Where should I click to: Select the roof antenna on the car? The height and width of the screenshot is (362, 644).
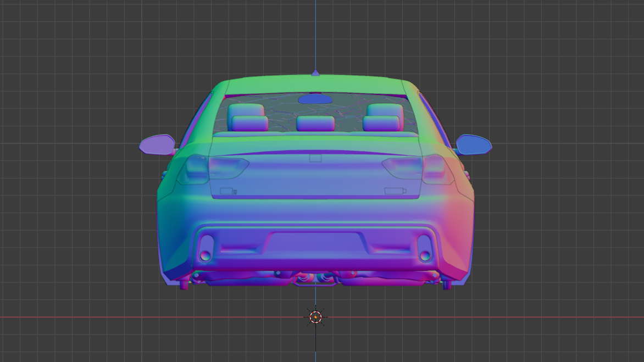click(315, 73)
